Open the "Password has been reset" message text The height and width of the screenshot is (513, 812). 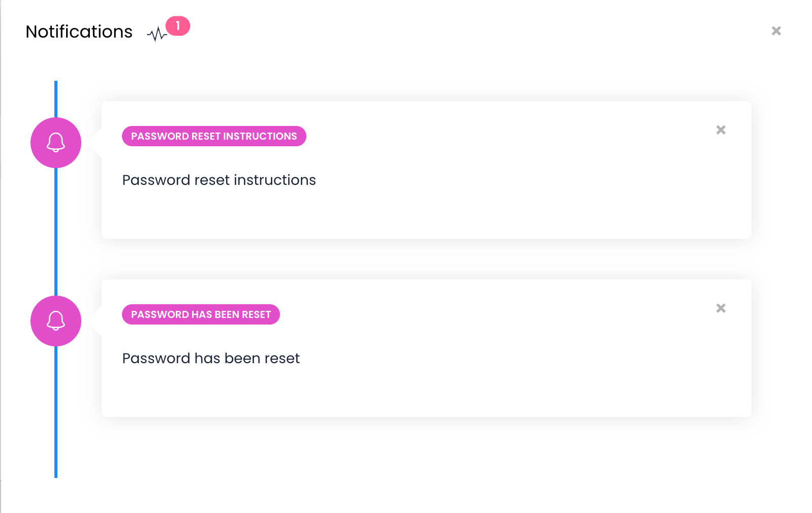coord(211,359)
